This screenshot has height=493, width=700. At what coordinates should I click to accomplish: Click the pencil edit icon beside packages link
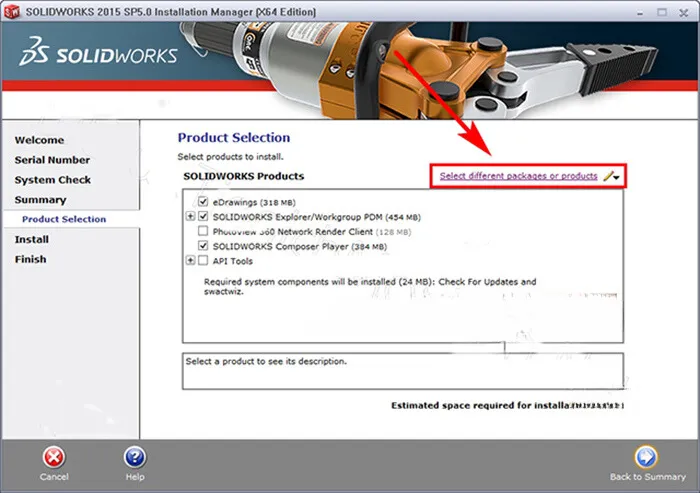click(x=608, y=176)
